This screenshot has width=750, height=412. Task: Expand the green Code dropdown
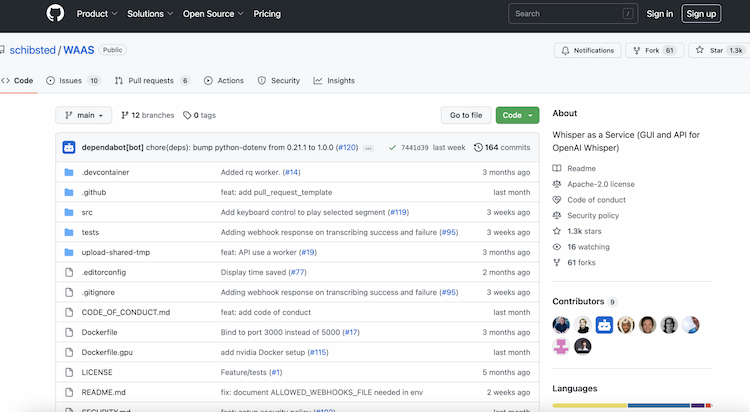click(518, 115)
